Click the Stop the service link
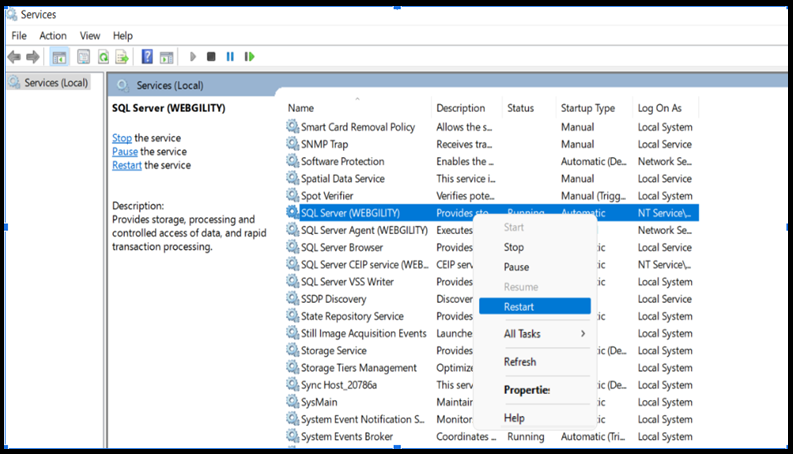The height and width of the screenshot is (454, 793). tap(121, 138)
